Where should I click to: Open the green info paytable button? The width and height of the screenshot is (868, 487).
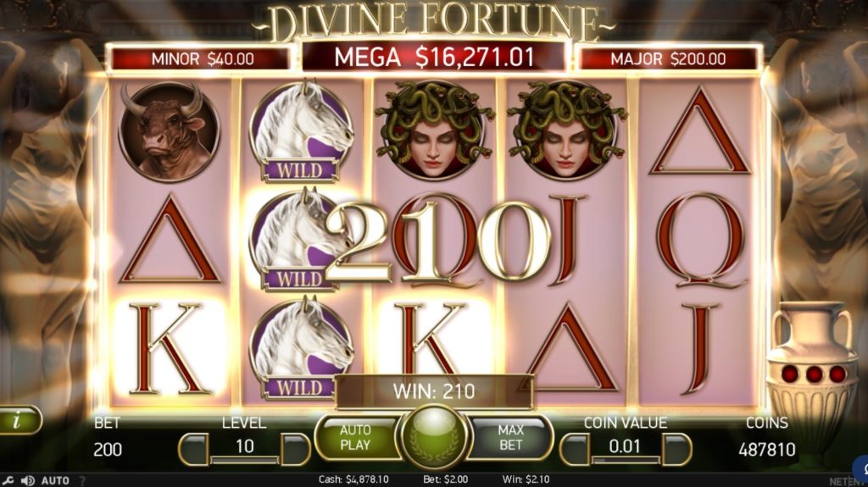(19, 421)
